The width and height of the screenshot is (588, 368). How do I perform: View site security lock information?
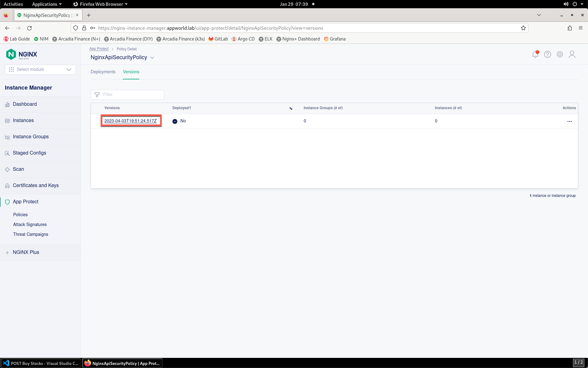click(84, 28)
